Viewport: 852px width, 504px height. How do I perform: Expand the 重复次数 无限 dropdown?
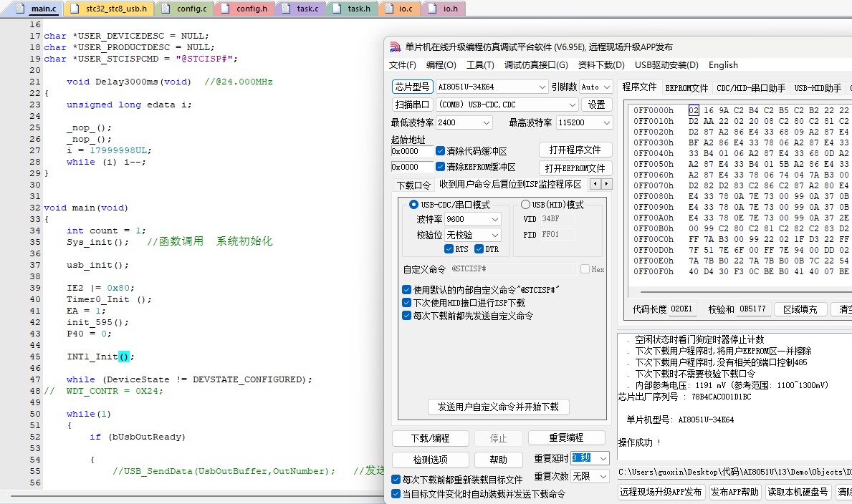(603, 476)
